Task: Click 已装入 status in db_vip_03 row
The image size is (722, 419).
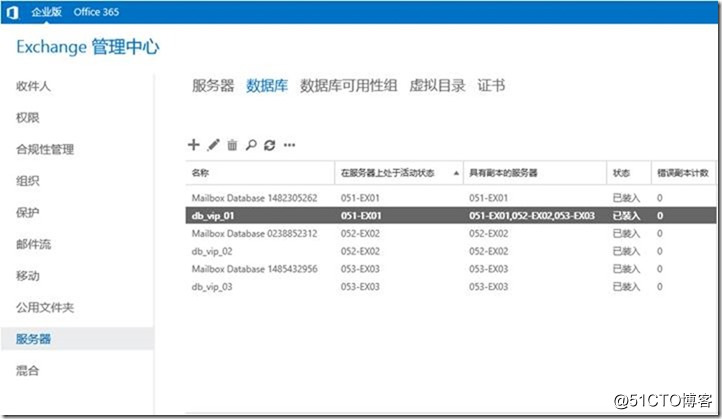Action: click(626, 287)
